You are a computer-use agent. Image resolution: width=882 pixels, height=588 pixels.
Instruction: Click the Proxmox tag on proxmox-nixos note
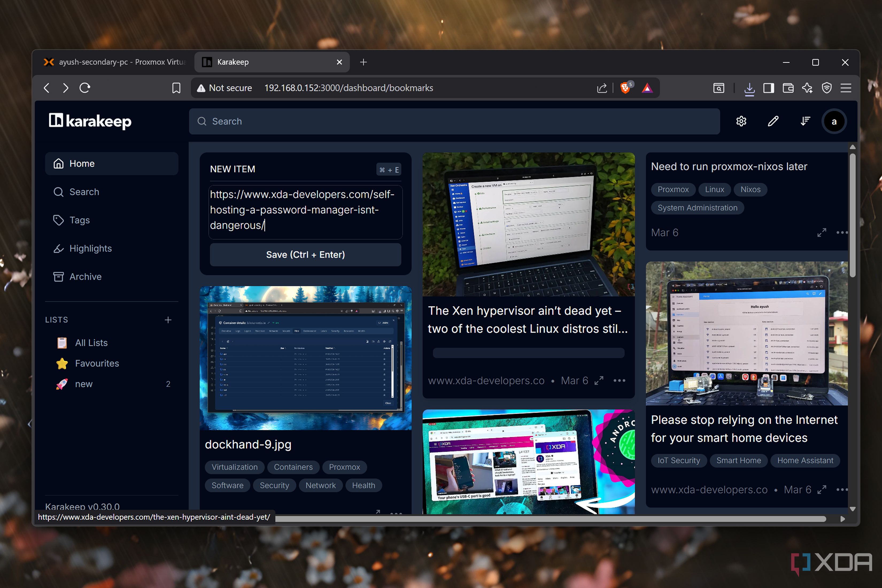[x=673, y=189]
